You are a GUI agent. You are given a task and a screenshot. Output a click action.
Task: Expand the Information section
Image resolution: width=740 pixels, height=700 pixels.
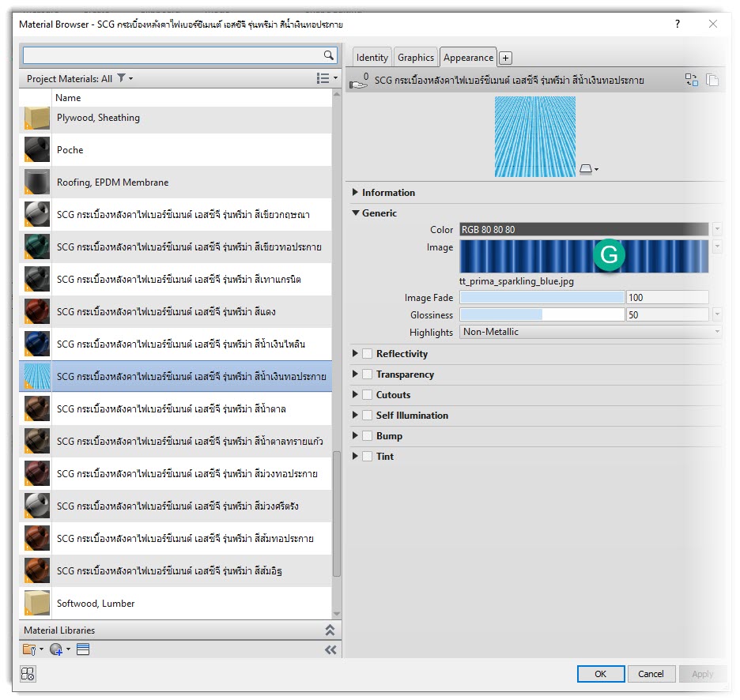356,193
